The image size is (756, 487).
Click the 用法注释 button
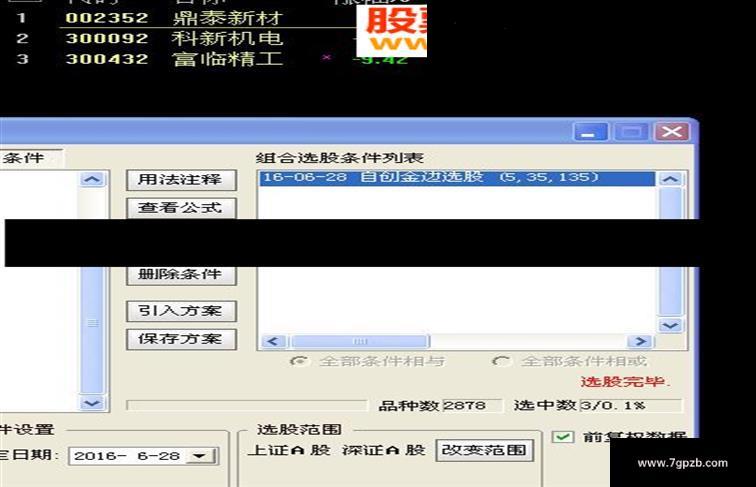pyautogui.click(x=181, y=180)
